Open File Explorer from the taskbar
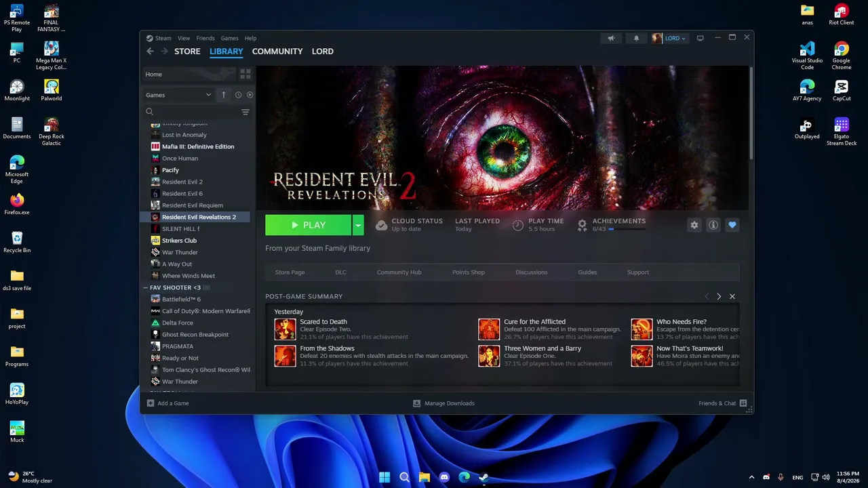Screen dimensions: 868x488 click(425, 477)
